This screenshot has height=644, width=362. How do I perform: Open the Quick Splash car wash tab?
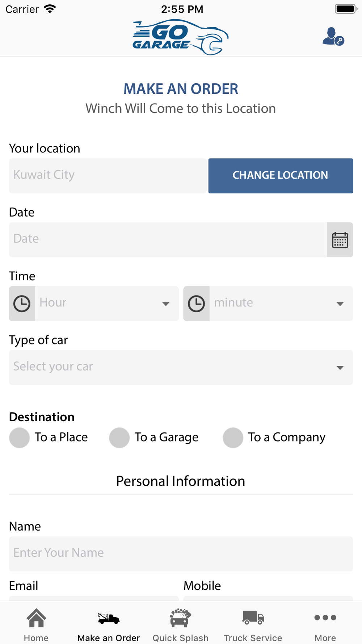pyautogui.click(x=181, y=624)
